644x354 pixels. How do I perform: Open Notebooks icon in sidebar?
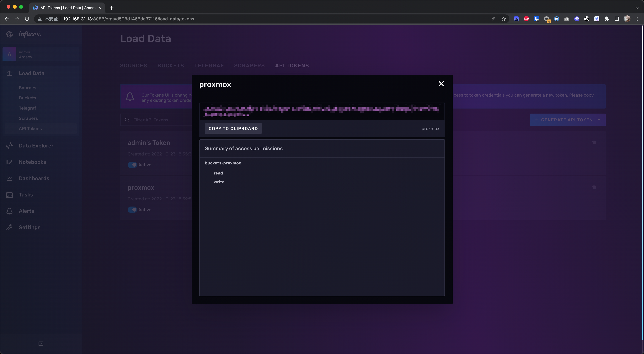[x=9, y=162]
